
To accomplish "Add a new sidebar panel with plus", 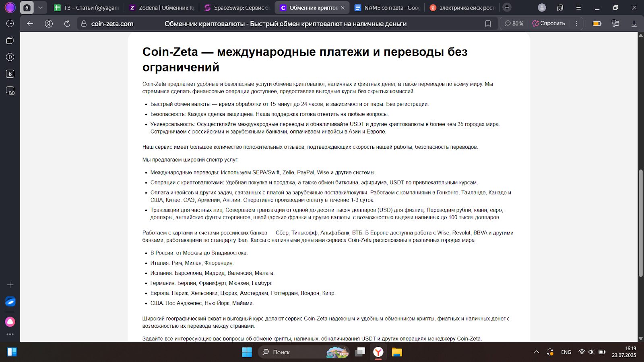I will 10,285.
